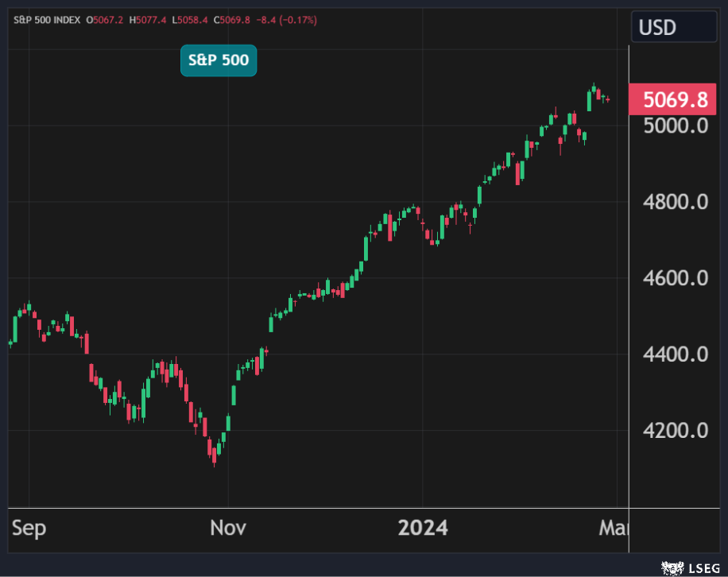Select the S&P 500 INDEX title text
The width and height of the screenshot is (728, 577).
coord(48,20)
